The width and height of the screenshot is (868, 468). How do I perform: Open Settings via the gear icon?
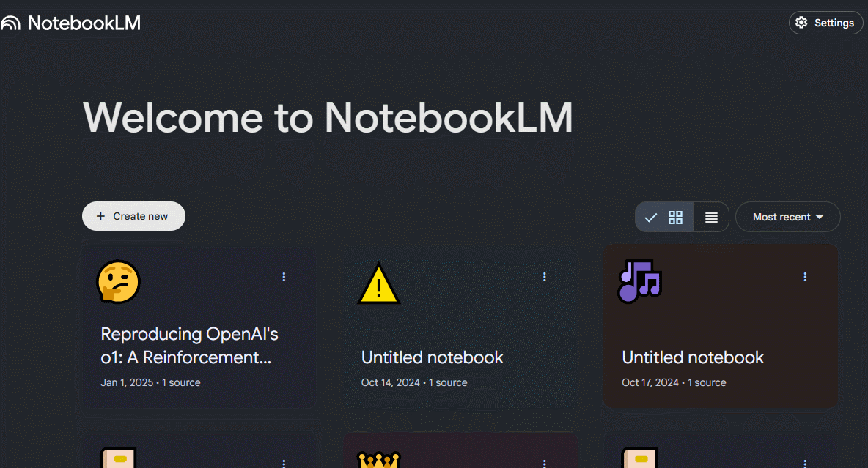pyautogui.click(x=801, y=23)
